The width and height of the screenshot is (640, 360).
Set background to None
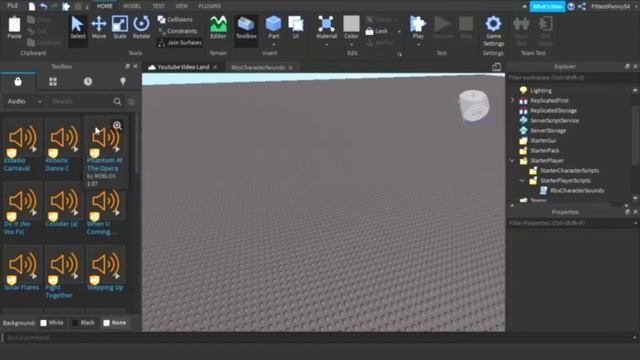[x=115, y=323]
